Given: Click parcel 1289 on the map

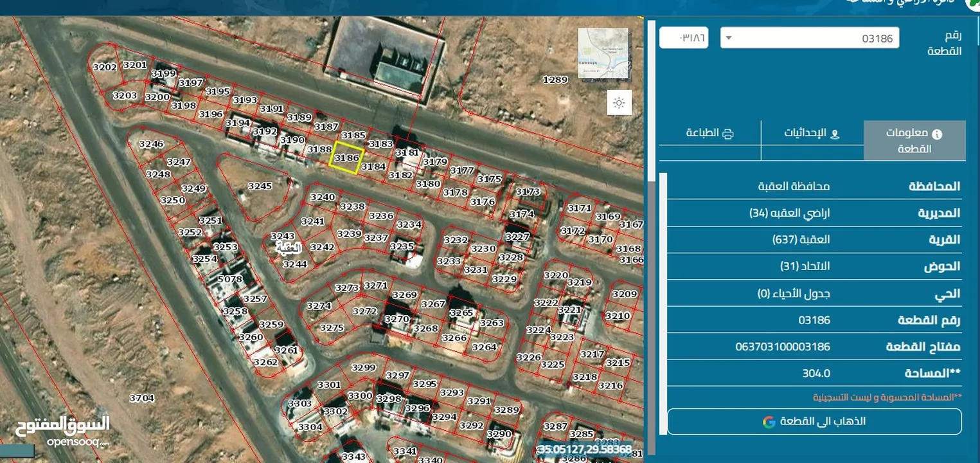Looking at the screenshot, I should [555, 80].
